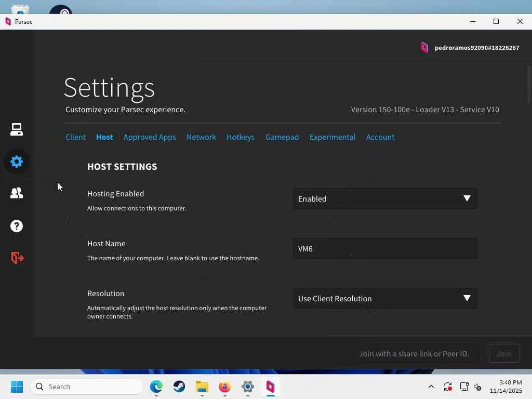Open the Hosting Enabled dropdown

click(385, 198)
